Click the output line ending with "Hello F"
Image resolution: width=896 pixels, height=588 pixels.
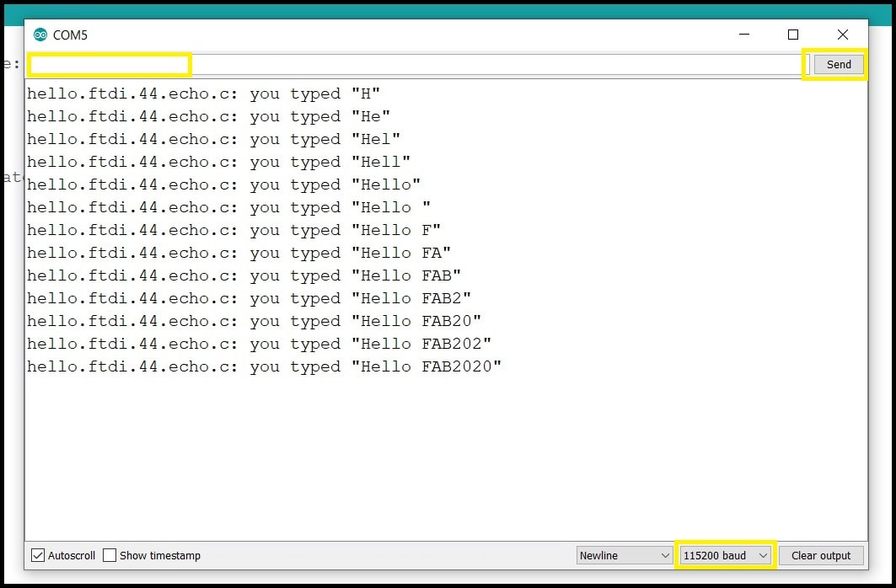click(233, 230)
